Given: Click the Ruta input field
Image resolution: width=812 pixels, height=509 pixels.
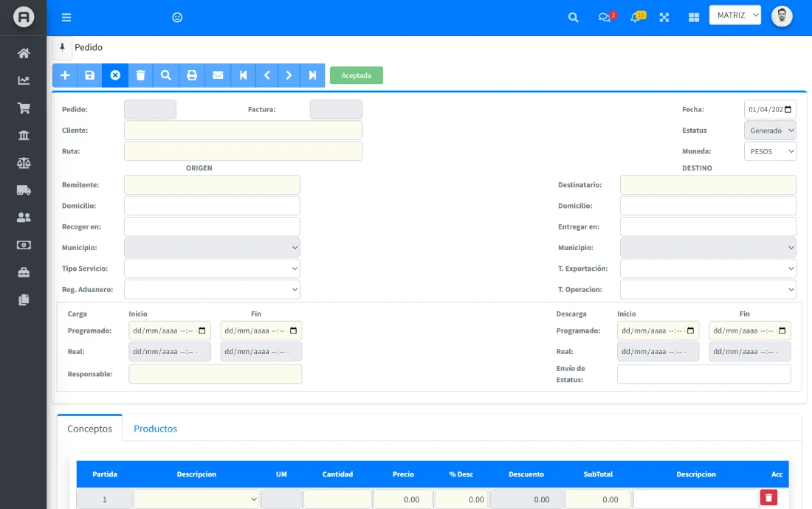Looking at the screenshot, I should coord(243,151).
